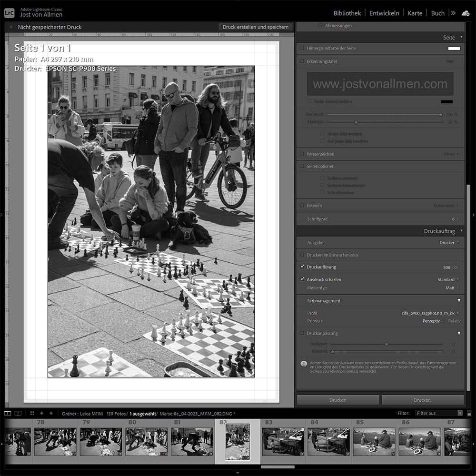Enable the Erkennungstafel checkbox
The width and height of the screenshot is (476, 476).
tap(302, 61)
